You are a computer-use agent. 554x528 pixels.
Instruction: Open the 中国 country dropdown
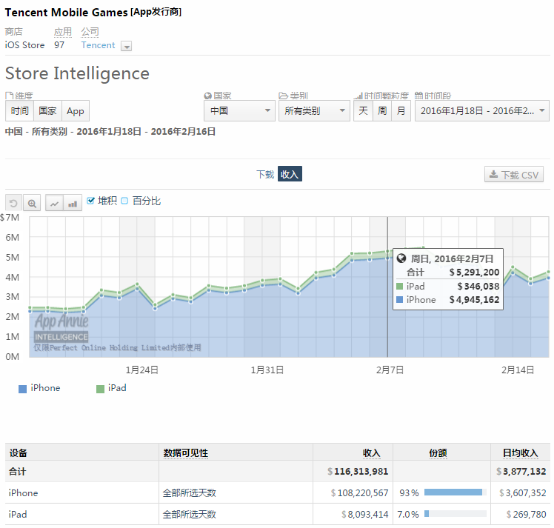click(240, 111)
